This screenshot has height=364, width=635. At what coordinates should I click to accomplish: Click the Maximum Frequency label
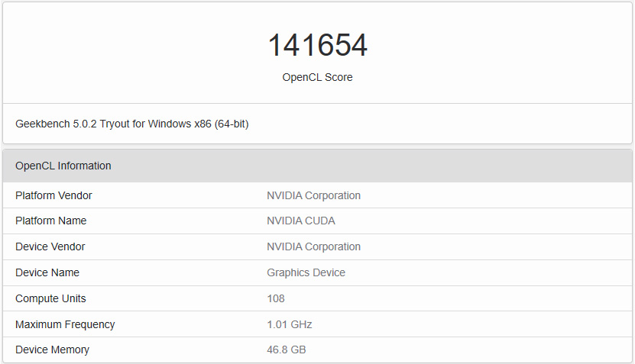[x=65, y=324]
